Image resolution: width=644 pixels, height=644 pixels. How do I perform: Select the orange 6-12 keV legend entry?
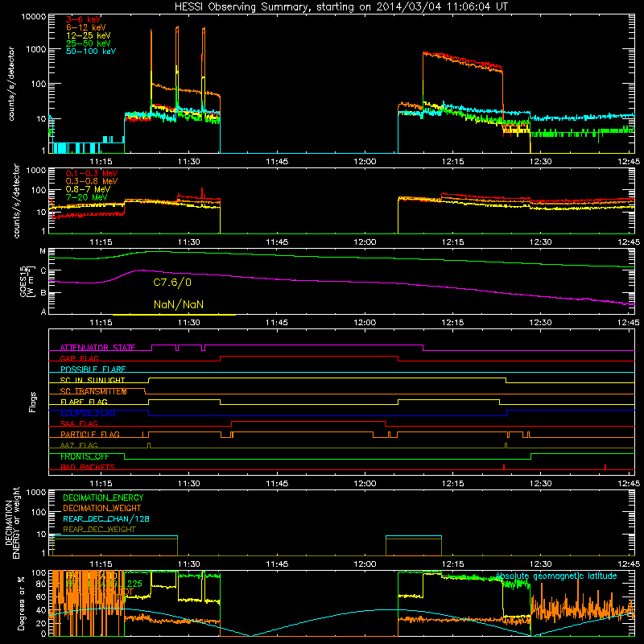pos(86,27)
